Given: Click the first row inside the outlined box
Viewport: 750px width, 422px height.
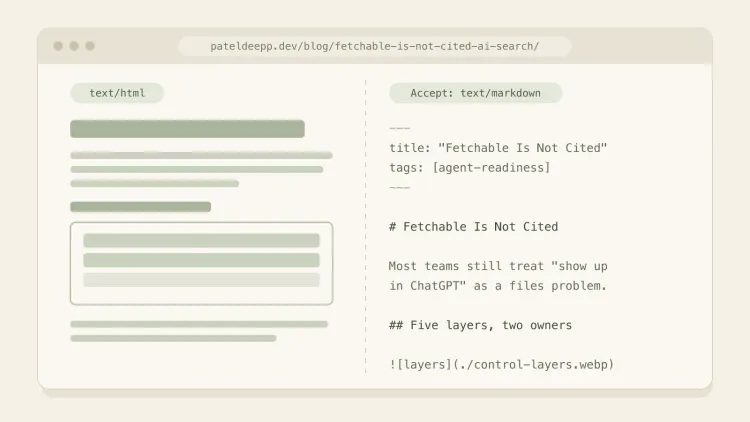Looking at the screenshot, I should point(201,241).
